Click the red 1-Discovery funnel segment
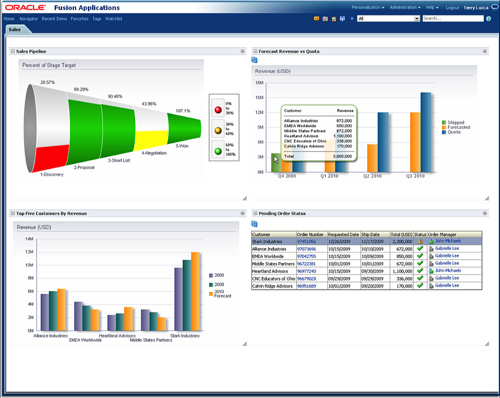The image size is (500, 398). point(51,159)
